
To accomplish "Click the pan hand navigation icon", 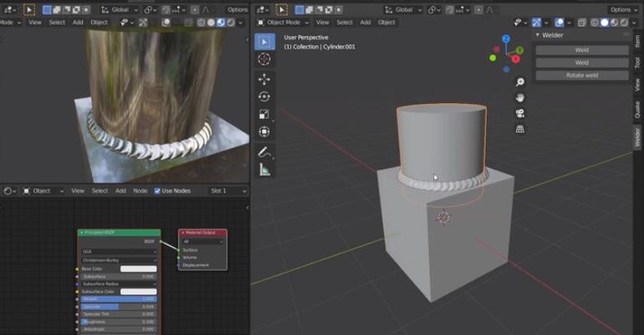I will pyautogui.click(x=520, y=98).
